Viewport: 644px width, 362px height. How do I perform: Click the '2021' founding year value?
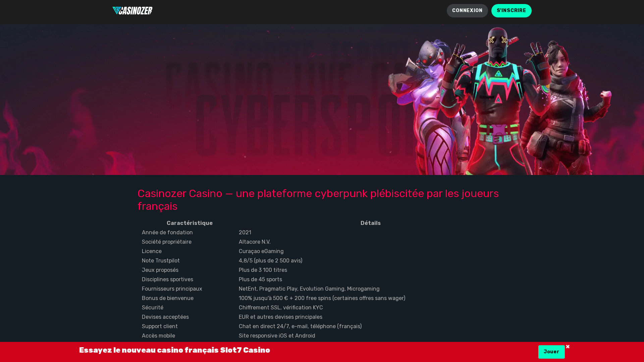[245, 233]
